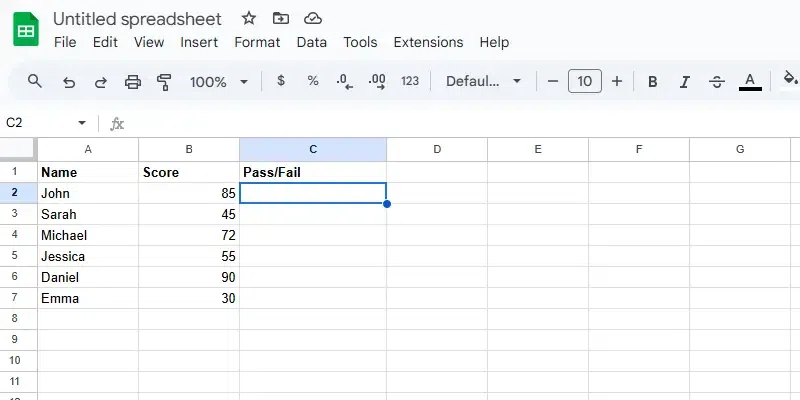The height and width of the screenshot is (400, 800).
Task: Print the spreadsheet
Action: (x=132, y=82)
